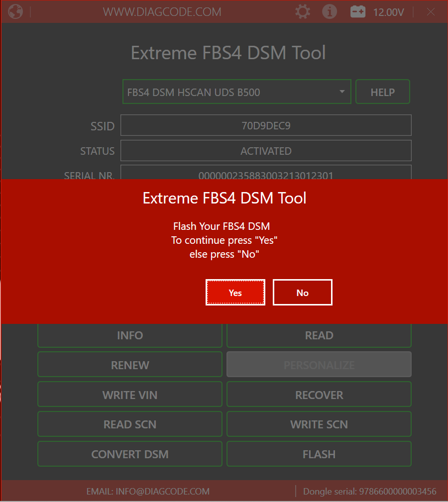The height and width of the screenshot is (502, 448).
Task: Click the info circle icon
Action: [x=330, y=11]
